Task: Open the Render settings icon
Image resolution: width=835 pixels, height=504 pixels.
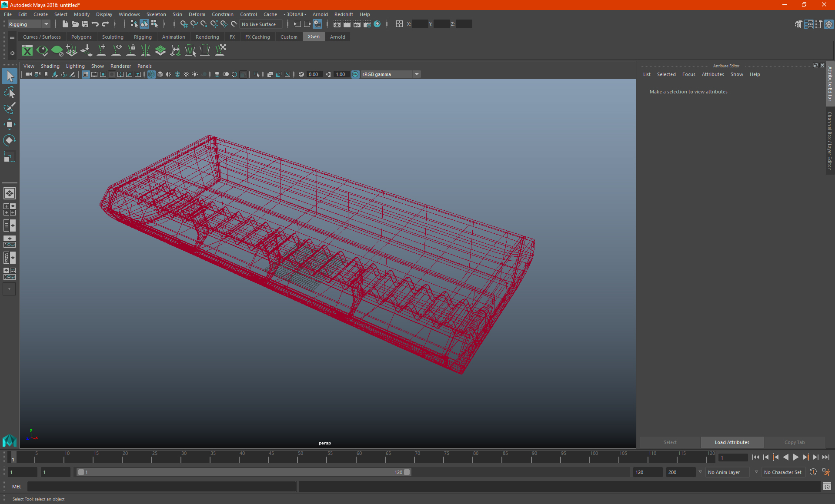Action: tap(367, 24)
